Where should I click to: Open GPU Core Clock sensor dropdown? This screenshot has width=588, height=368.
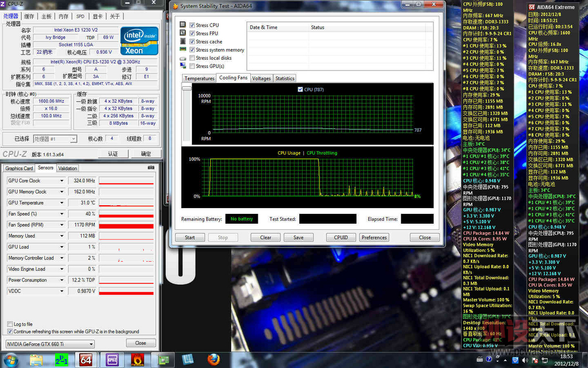tap(62, 181)
